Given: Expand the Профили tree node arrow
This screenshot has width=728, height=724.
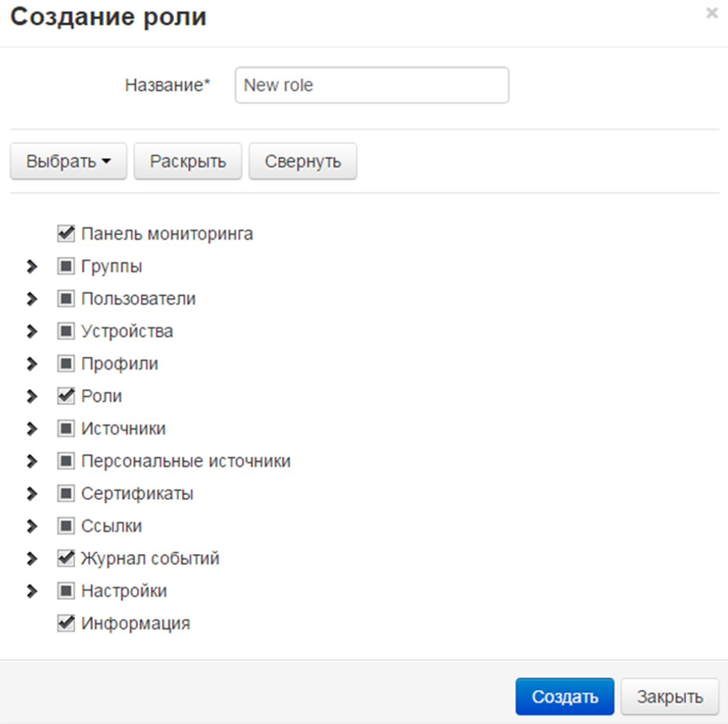Looking at the screenshot, I should click(x=32, y=364).
